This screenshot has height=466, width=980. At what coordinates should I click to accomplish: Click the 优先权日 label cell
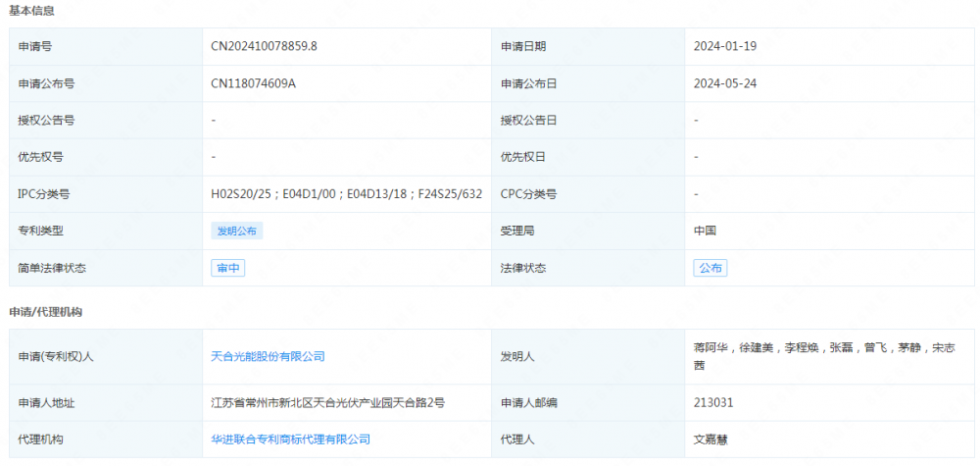(588, 157)
